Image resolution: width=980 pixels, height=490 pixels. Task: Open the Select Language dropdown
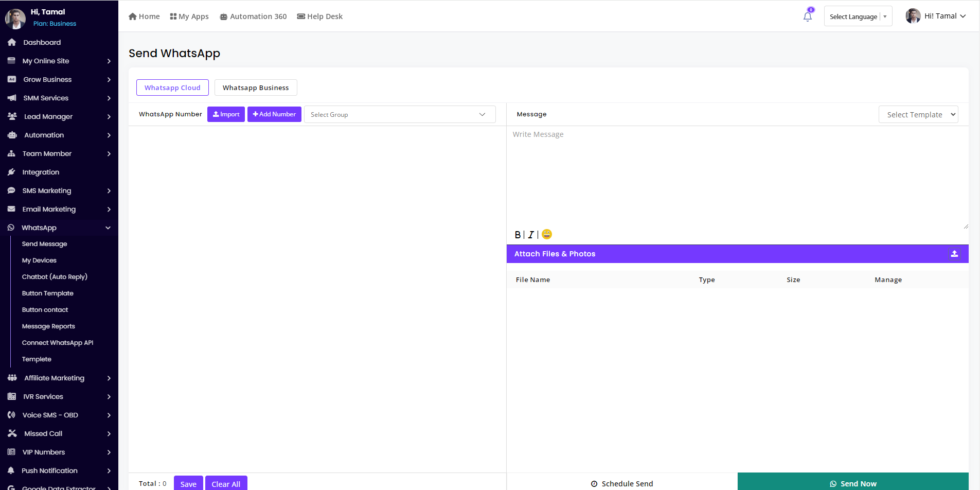pyautogui.click(x=858, y=16)
